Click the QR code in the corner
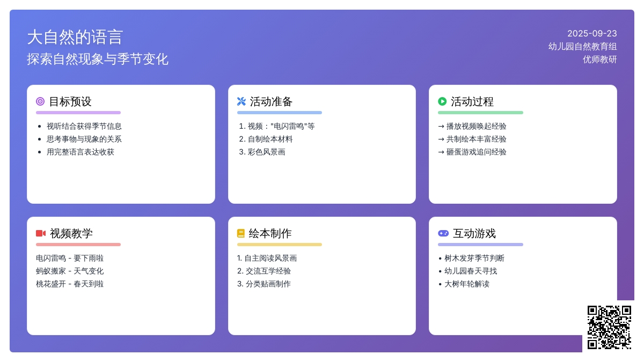The height and width of the screenshot is (362, 644). [x=609, y=327]
